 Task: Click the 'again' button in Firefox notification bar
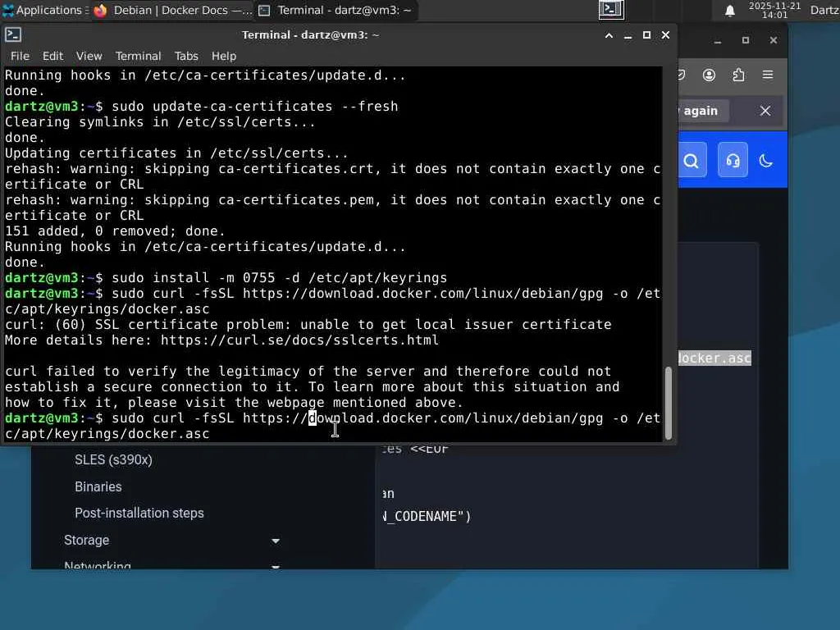703,111
